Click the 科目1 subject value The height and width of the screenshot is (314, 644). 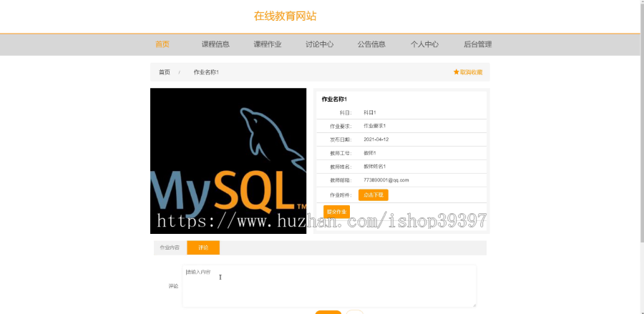[x=370, y=112]
